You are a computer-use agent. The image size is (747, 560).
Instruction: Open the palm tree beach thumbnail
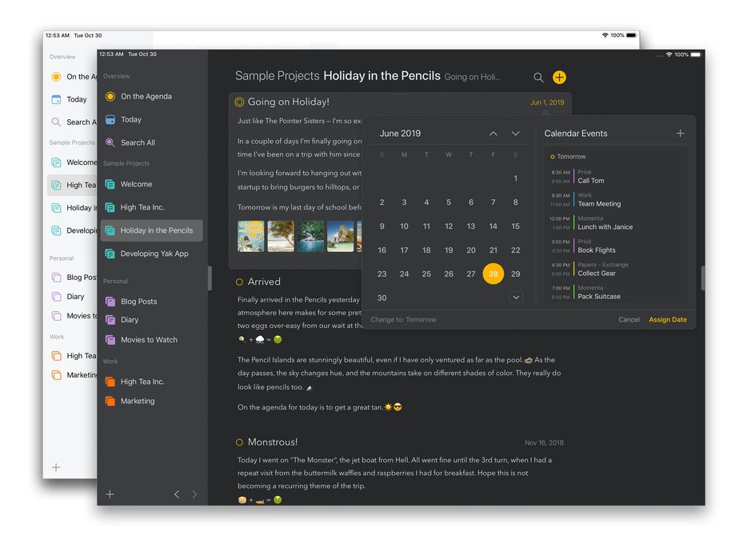point(281,236)
